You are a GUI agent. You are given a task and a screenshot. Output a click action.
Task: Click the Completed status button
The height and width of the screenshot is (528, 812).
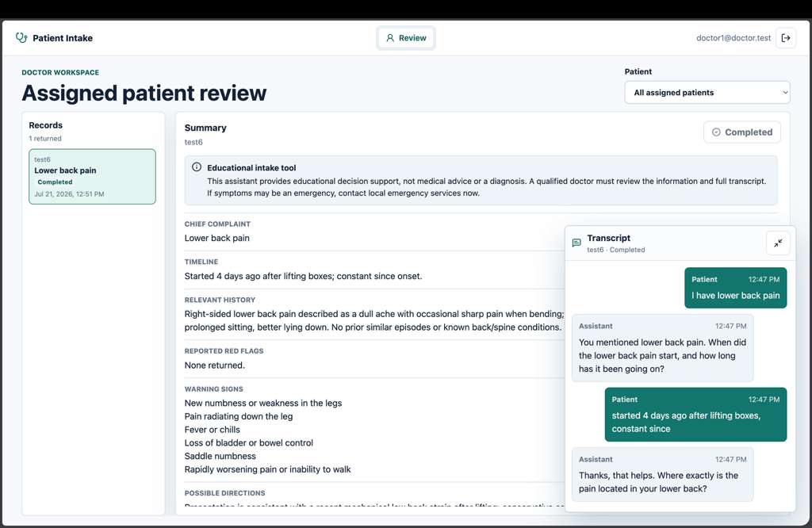tap(742, 132)
